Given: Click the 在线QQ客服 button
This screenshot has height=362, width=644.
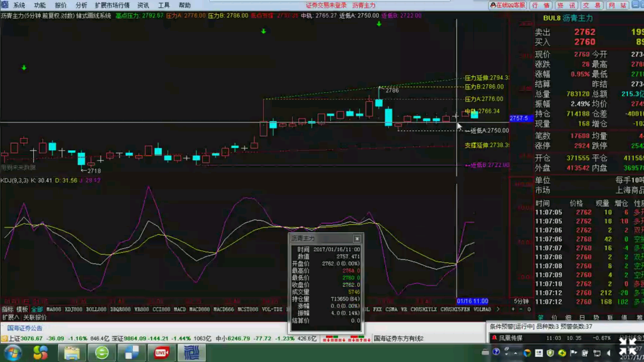Looking at the screenshot, I should coord(507,5).
